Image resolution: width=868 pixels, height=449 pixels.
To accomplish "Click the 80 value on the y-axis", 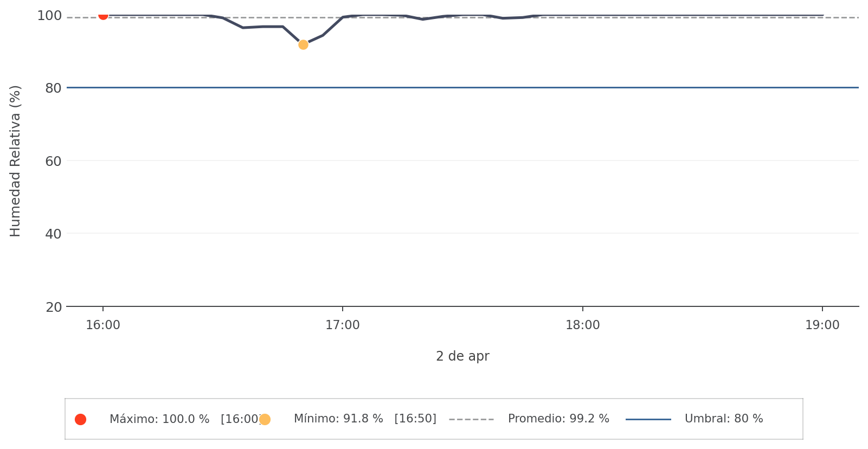I will tap(53, 88).
